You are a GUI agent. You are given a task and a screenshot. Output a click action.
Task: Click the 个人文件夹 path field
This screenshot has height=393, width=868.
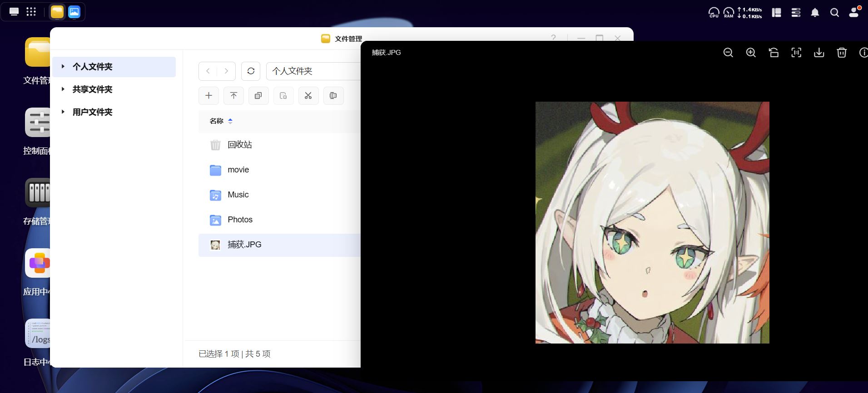(313, 71)
